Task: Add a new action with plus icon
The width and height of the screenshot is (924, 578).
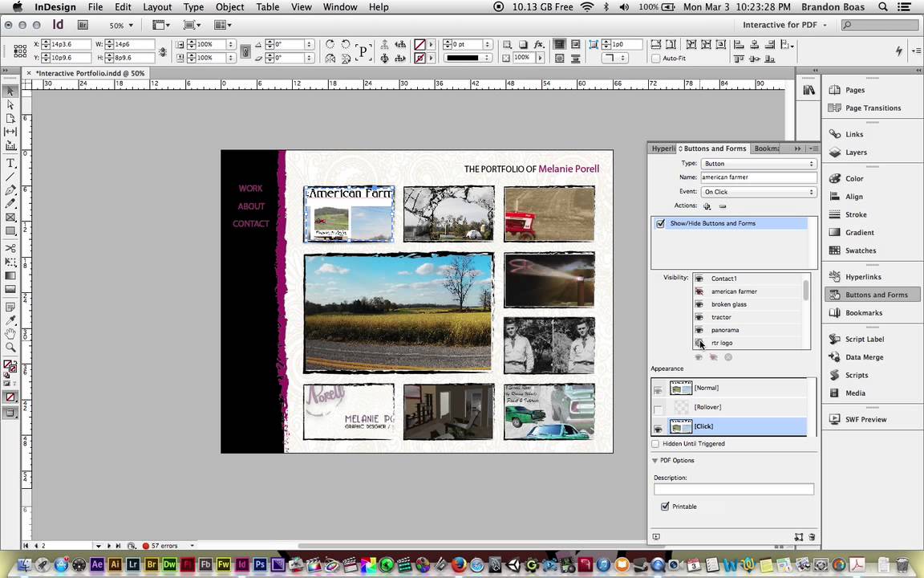Action: coord(707,206)
